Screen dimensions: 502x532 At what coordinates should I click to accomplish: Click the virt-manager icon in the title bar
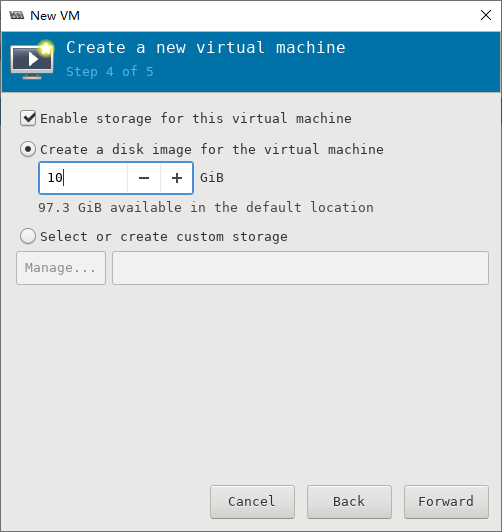point(17,15)
